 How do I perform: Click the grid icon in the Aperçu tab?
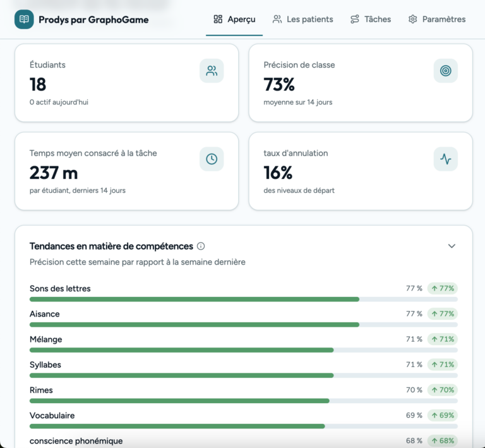coord(218,19)
